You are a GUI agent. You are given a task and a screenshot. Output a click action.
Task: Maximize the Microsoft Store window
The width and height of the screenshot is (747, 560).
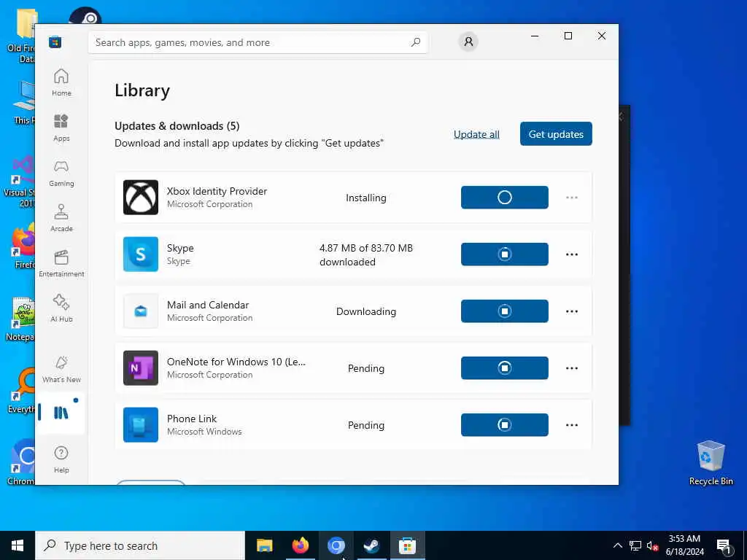point(568,36)
